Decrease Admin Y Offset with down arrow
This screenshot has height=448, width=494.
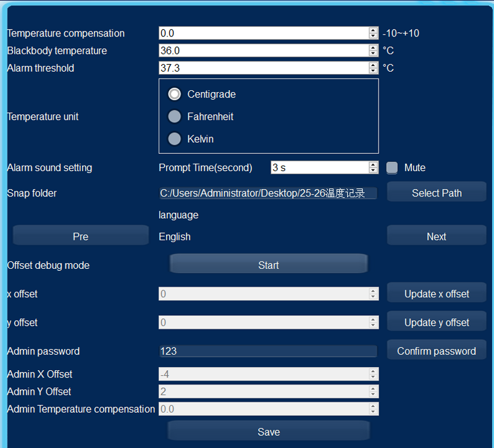pos(374,394)
